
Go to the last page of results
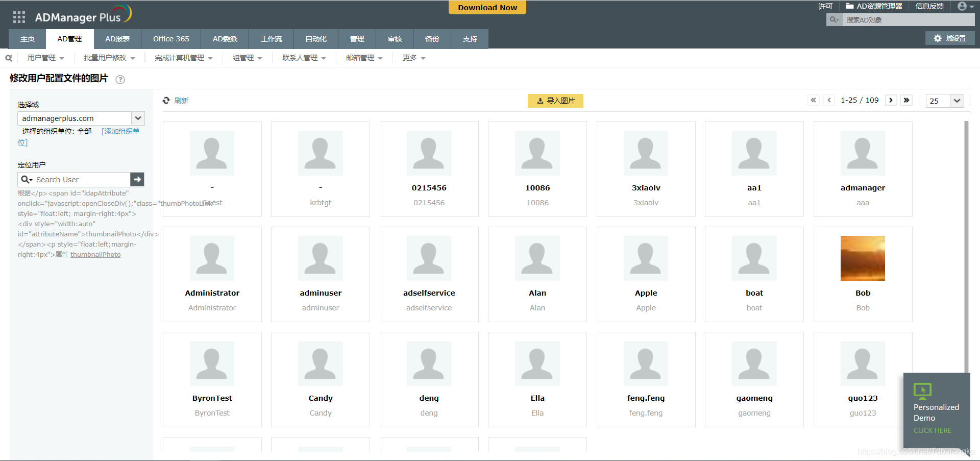coord(906,100)
